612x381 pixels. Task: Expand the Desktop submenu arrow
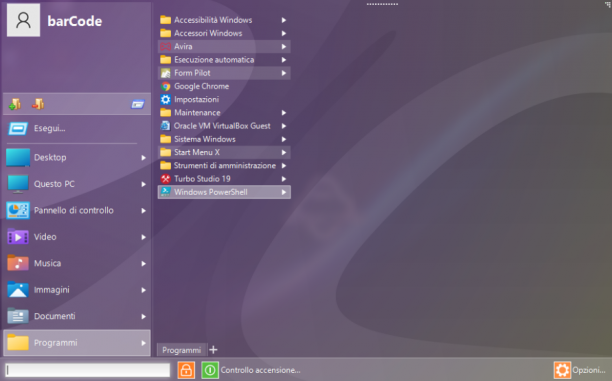pyautogui.click(x=144, y=158)
